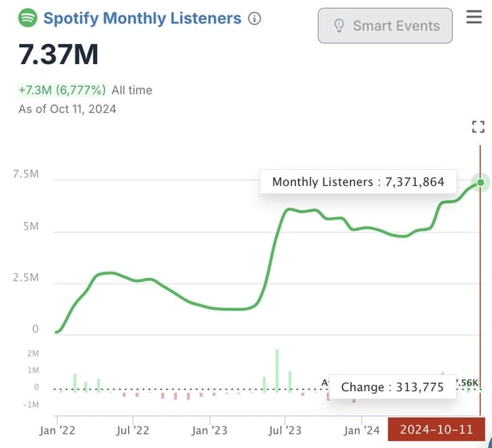The width and height of the screenshot is (492, 448).
Task: Click the 7.37M listener count
Action: [58, 54]
